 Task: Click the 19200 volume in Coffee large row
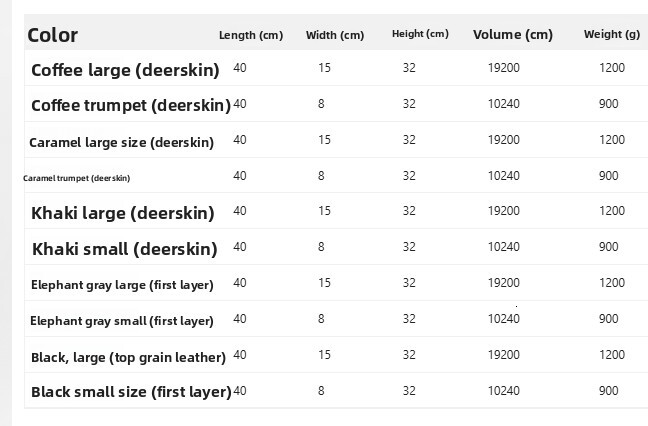point(504,68)
